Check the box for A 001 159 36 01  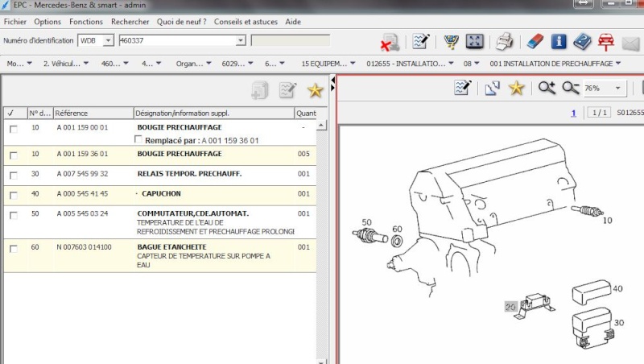point(14,155)
